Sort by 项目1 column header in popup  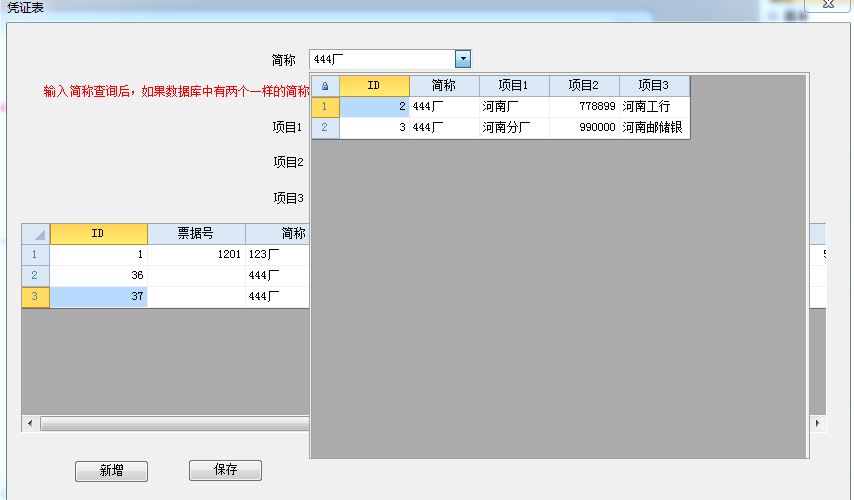point(514,86)
